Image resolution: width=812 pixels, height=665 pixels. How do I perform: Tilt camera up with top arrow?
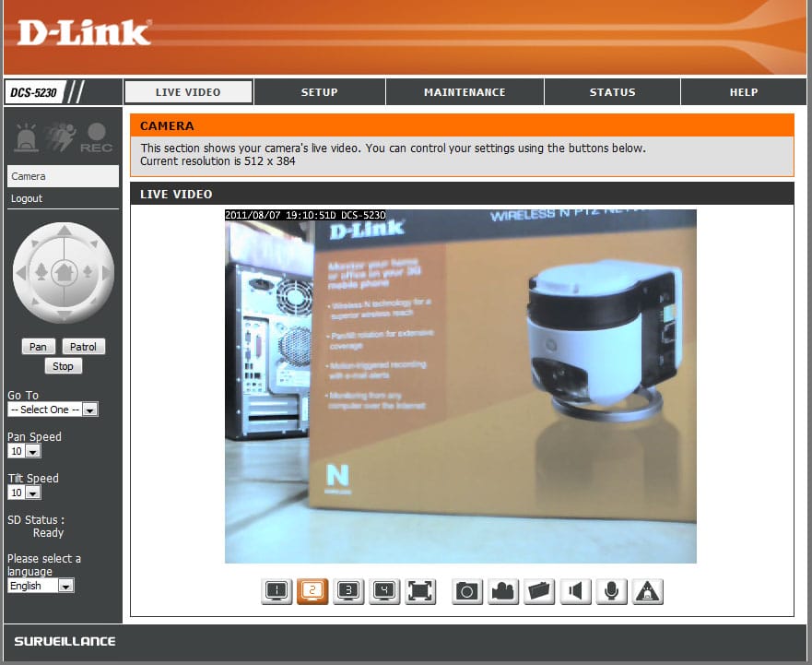tap(64, 231)
